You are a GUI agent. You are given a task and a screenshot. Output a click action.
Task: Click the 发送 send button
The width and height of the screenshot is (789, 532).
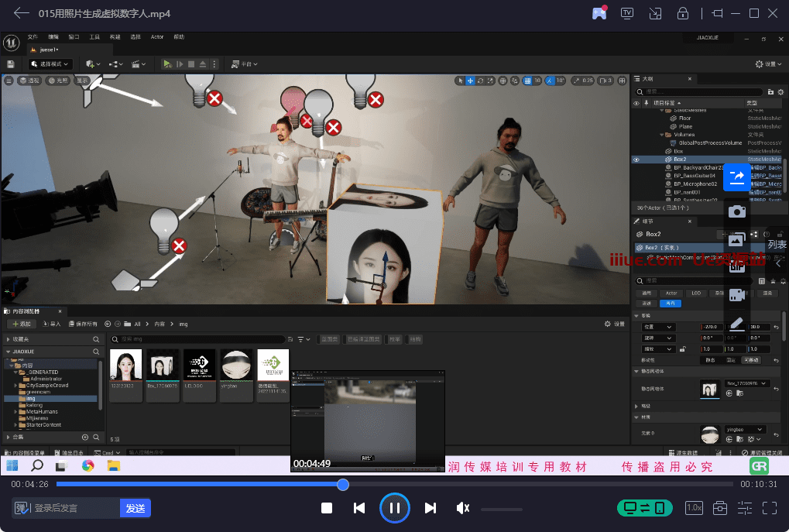[x=136, y=508]
